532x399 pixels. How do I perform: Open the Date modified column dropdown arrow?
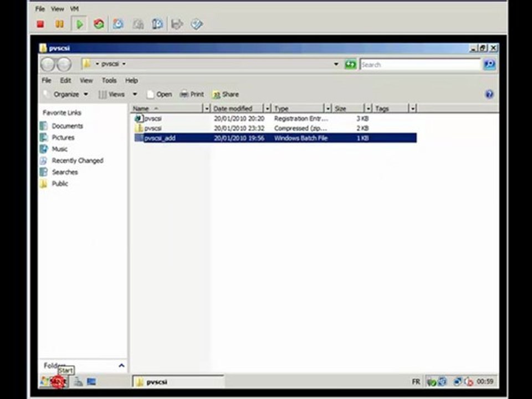click(x=267, y=109)
